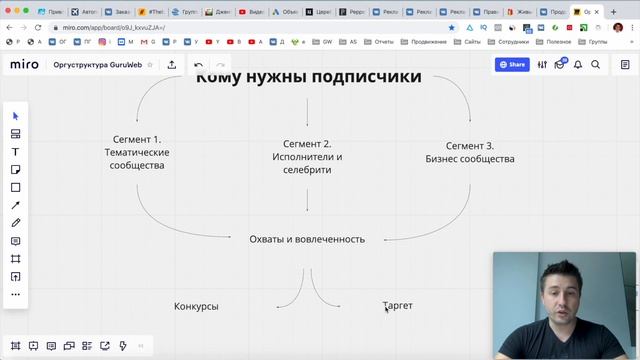Image resolution: width=640 pixels, height=360 pixels.
Task: Select the Frame tool in left toolbar
Action: pos(16,259)
